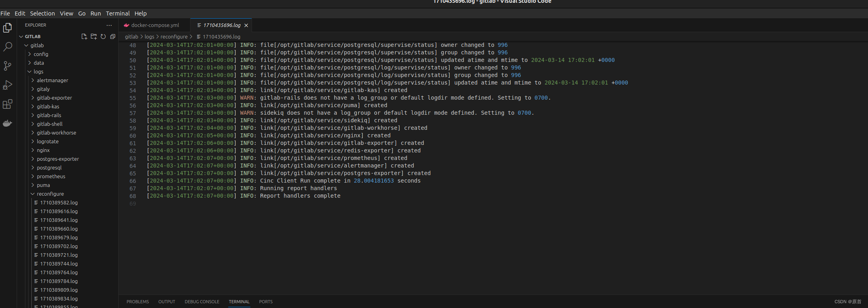Switch to the PROBLEMS panel tab
Screen dimensions: 868x308
point(138,302)
